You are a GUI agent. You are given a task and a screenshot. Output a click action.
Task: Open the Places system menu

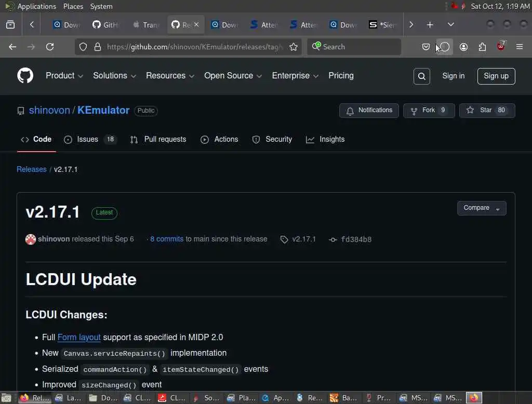pyautogui.click(x=73, y=6)
